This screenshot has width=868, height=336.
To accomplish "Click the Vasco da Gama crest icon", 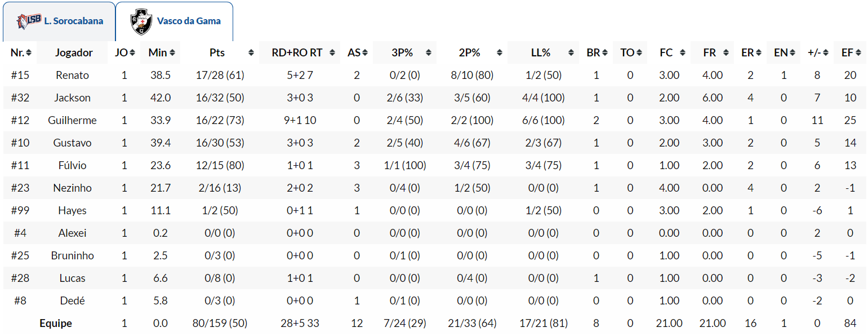I will 141,21.
